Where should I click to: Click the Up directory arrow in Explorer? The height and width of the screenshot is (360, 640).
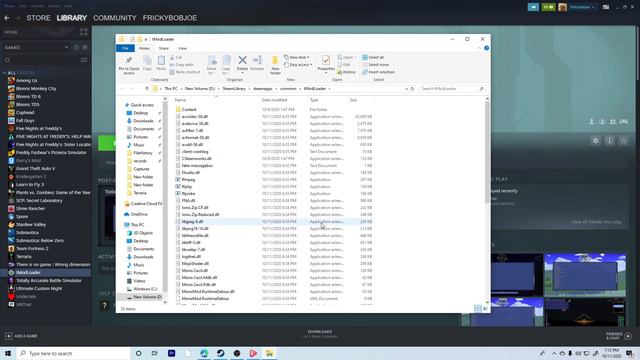(x=147, y=89)
